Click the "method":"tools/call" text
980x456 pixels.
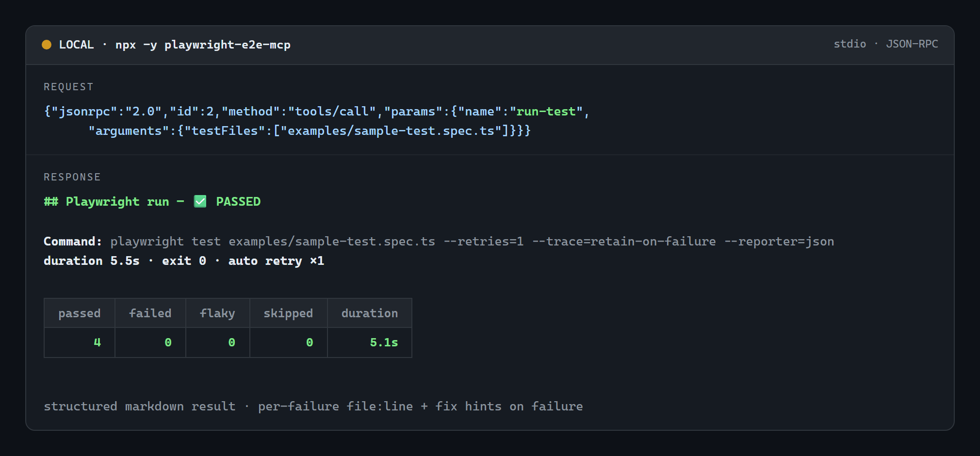click(299, 112)
